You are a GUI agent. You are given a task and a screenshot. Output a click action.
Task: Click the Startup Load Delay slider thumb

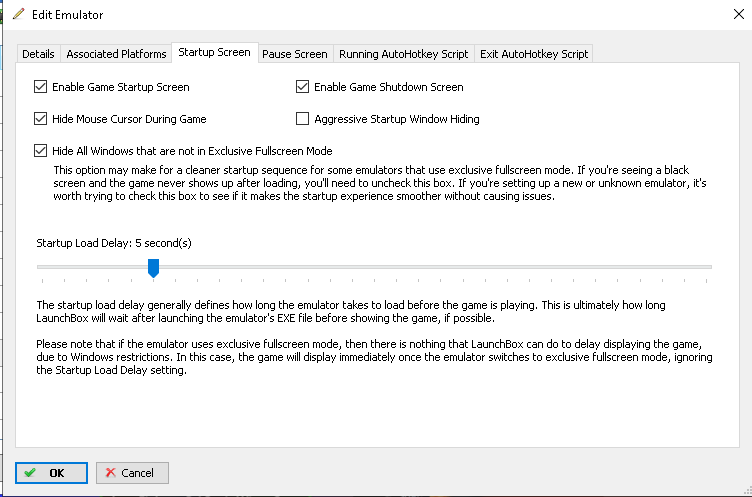pyautogui.click(x=153, y=268)
